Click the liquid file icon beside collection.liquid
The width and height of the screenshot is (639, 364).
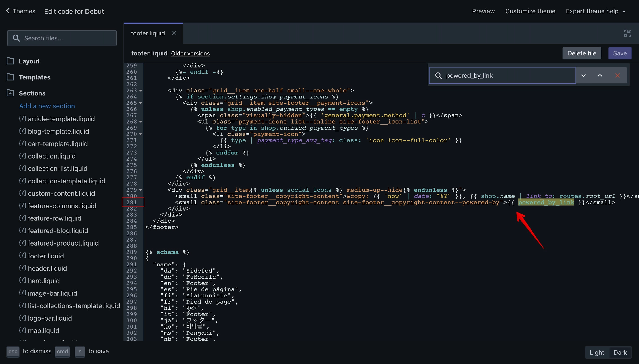pos(22,155)
